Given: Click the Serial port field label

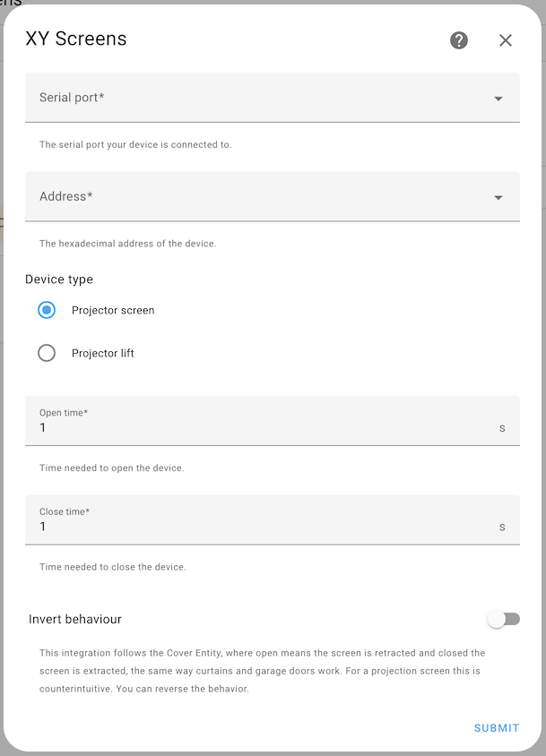Looking at the screenshot, I should tap(72, 98).
